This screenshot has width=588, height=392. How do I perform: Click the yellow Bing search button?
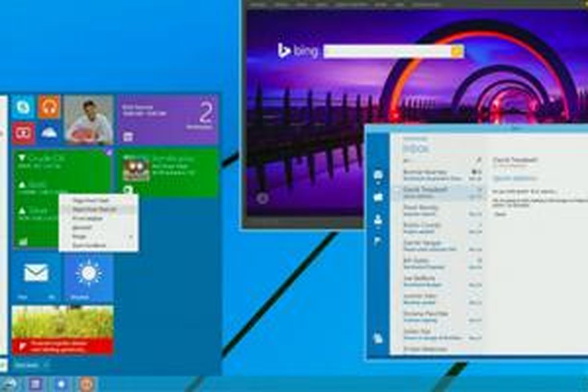[456, 50]
